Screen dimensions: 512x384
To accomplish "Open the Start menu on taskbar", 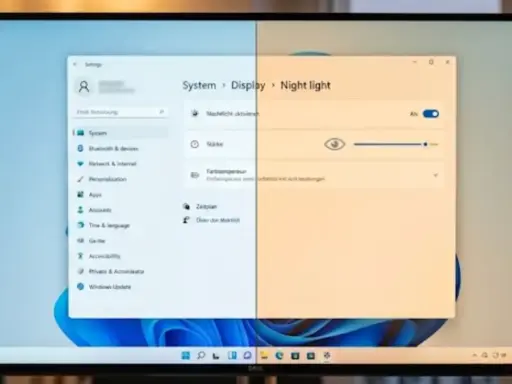I will [186, 356].
